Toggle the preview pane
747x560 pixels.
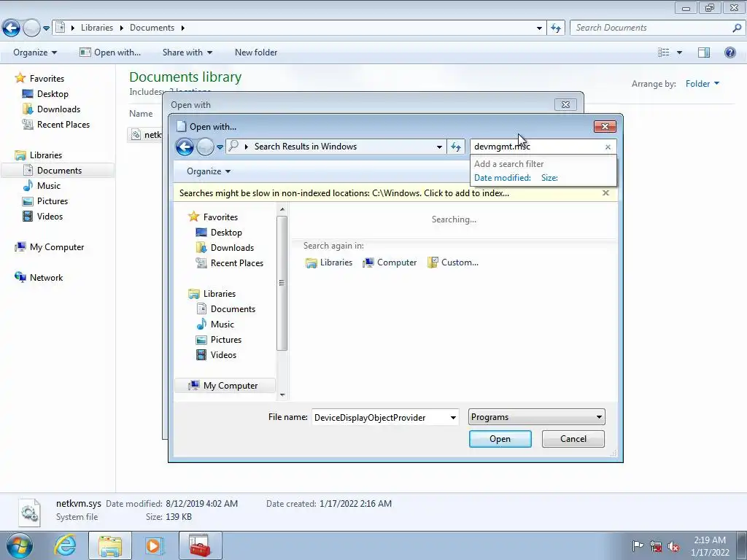704,52
